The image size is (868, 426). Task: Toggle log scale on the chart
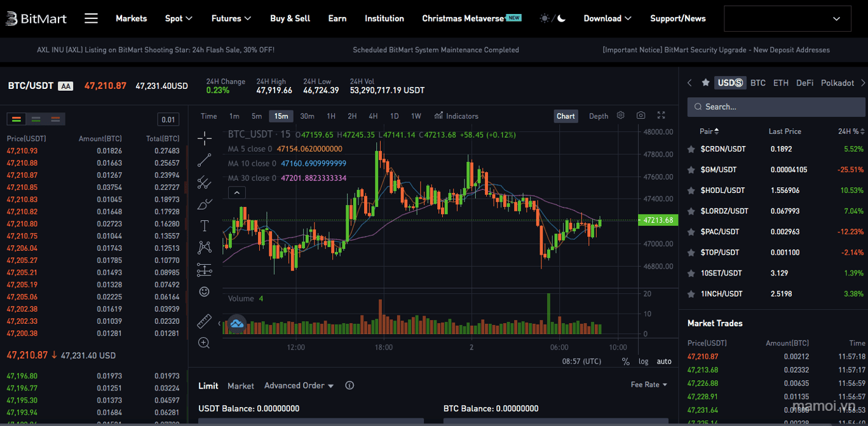click(x=644, y=361)
